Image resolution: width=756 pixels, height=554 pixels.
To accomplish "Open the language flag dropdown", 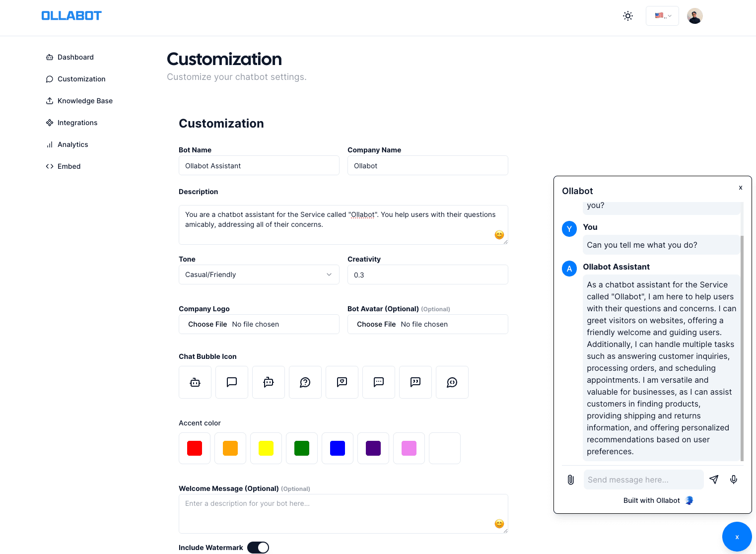I will coord(662,16).
